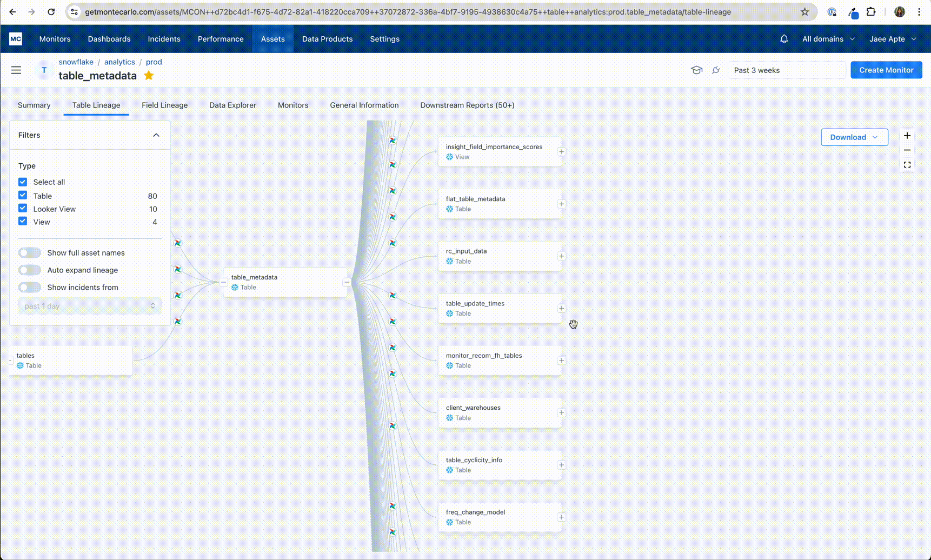The height and width of the screenshot is (560, 931).
Task: Click snowflake icon on insight_field_importance_scores node
Action: click(450, 157)
